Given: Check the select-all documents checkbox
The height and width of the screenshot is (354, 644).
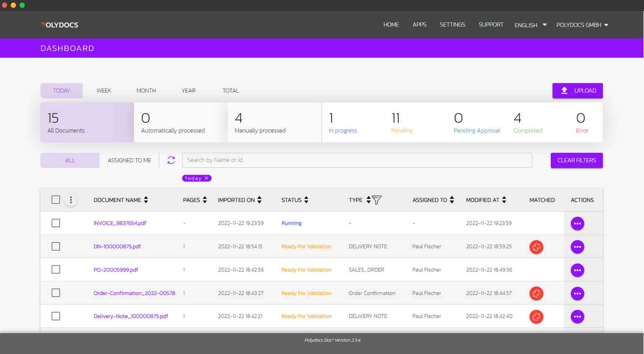Looking at the screenshot, I should click(x=55, y=199).
